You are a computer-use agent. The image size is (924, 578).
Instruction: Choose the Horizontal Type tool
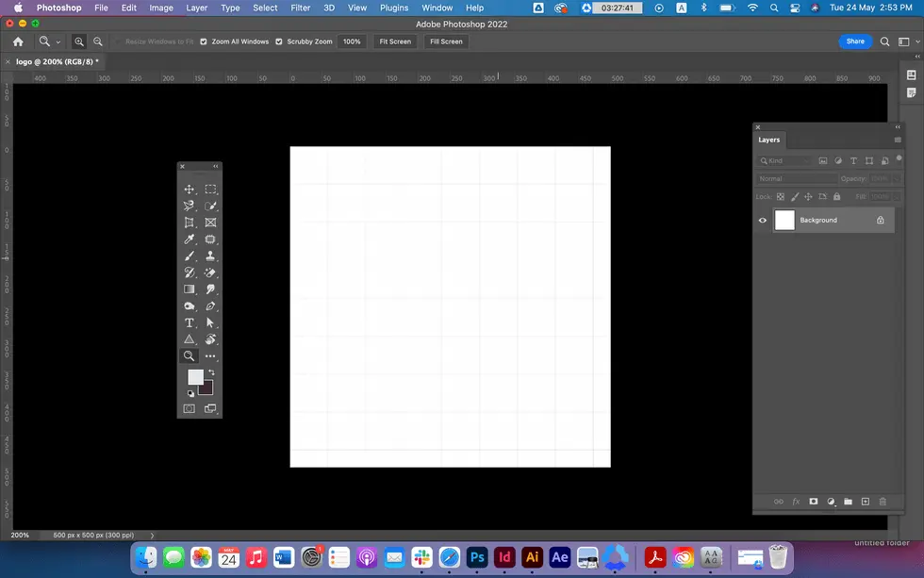click(190, 322)
